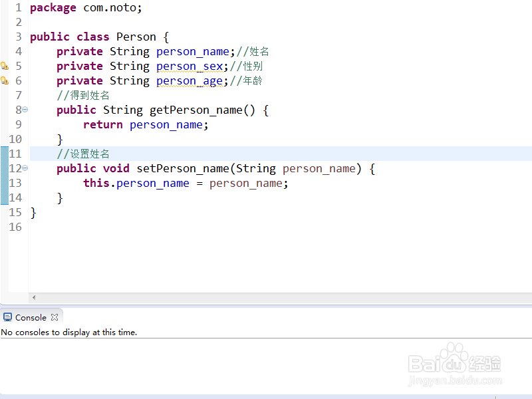Click the 'void' keyword on line 12
The image size is (532, 399).
tap(116, 168)
